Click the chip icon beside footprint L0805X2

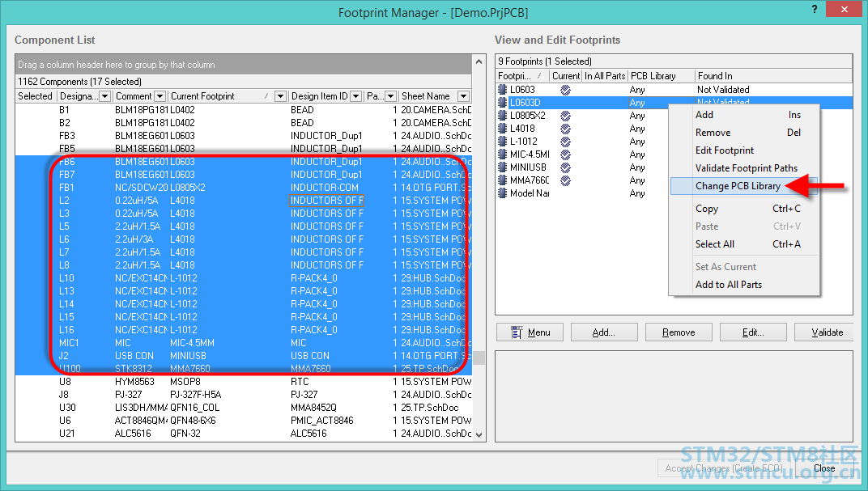click(503, 116)
